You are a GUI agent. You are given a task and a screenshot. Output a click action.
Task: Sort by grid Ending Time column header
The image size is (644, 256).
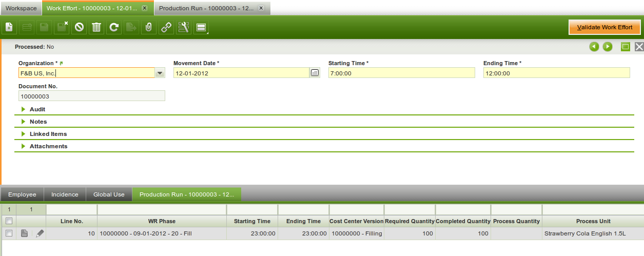point(303,221)
